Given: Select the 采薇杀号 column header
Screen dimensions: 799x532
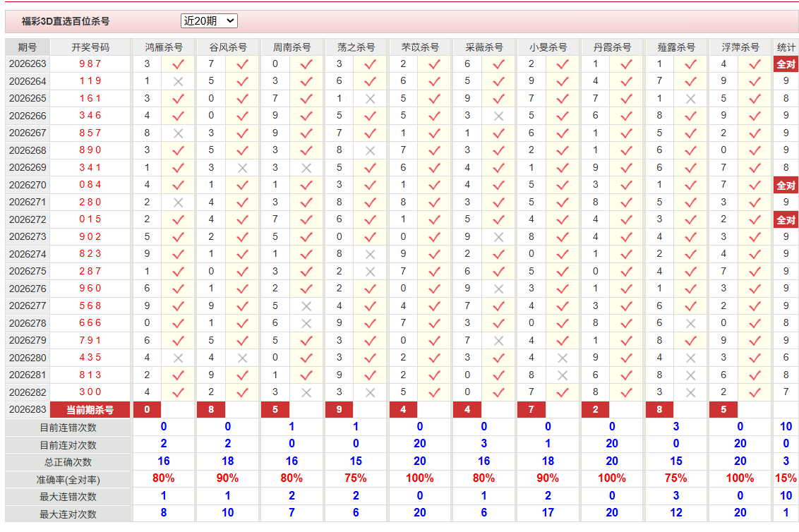Looking at the screenshot, I should pos(484,47).
